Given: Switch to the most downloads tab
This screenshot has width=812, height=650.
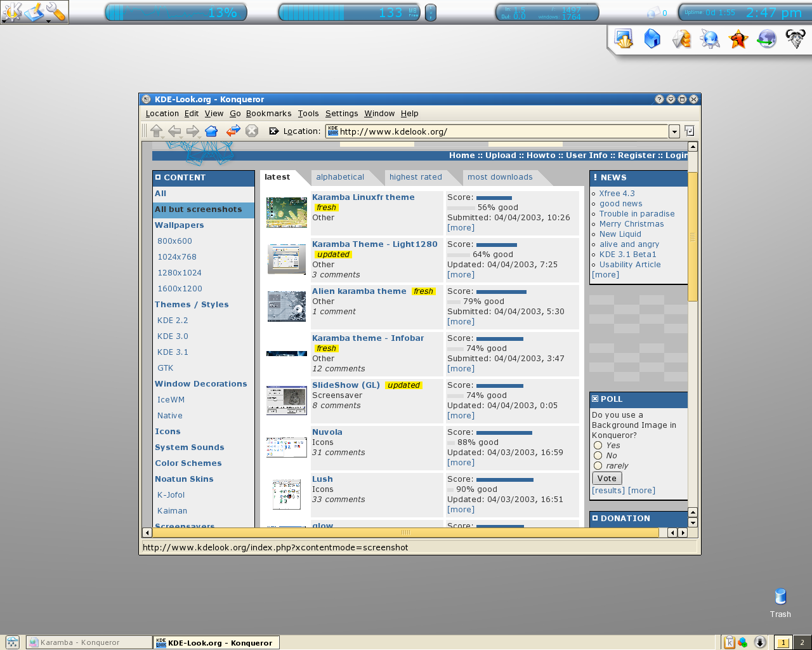Looking at the screenshot, I should pyautogui.click(x=500, y=177).
